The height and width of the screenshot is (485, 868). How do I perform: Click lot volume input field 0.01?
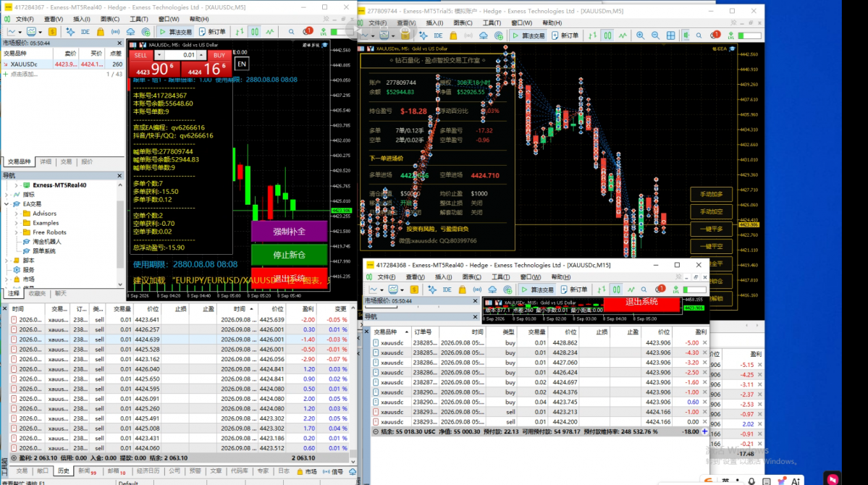click(x=180, y=55)
